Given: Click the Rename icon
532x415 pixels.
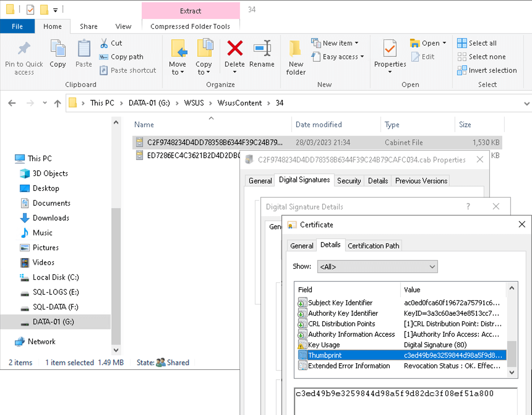Looking at the screenshot, I should pyautogui.click(x=262, y=48).
